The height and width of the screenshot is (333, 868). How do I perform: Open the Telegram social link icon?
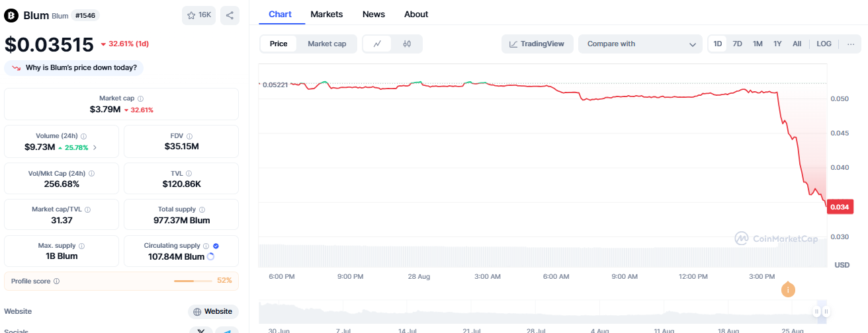(227, 330)
